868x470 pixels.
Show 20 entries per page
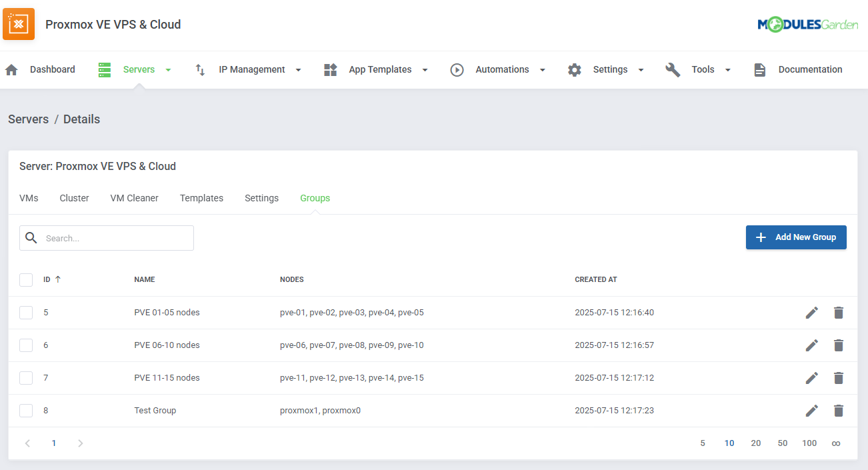tap(756, 443)
